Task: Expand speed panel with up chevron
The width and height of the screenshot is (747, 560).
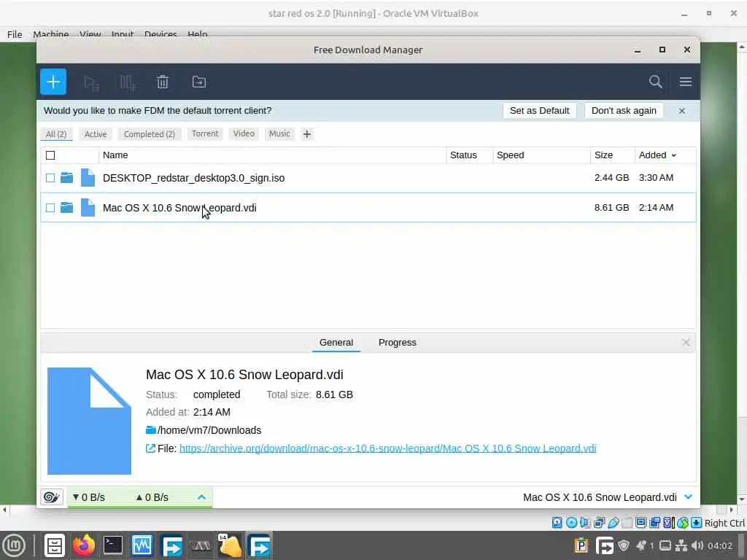Action: point(201,497)
